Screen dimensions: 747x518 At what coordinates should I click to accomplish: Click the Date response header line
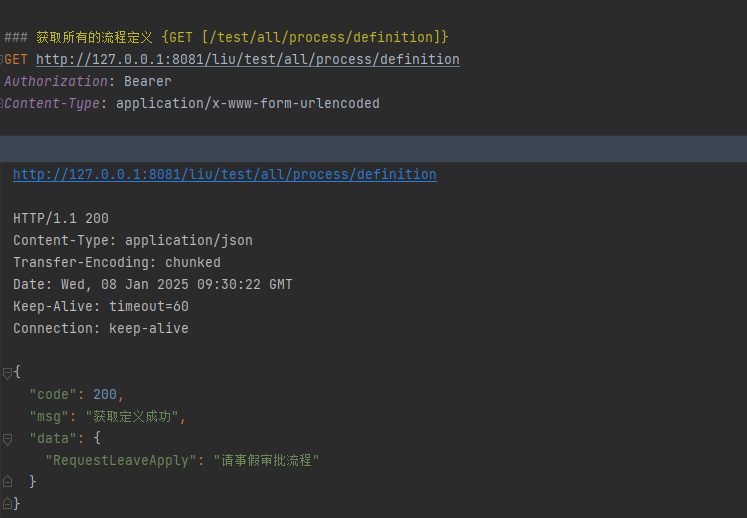(x=152, y=284)
